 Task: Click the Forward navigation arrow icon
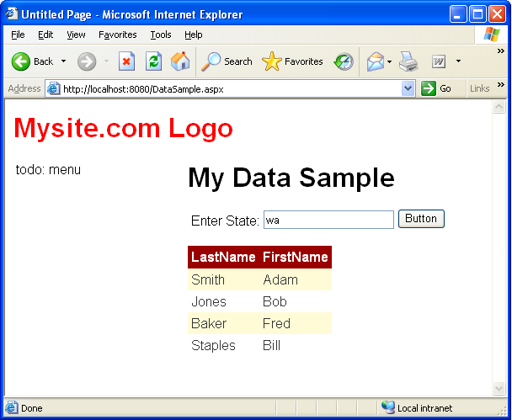[x=86, y=61]
